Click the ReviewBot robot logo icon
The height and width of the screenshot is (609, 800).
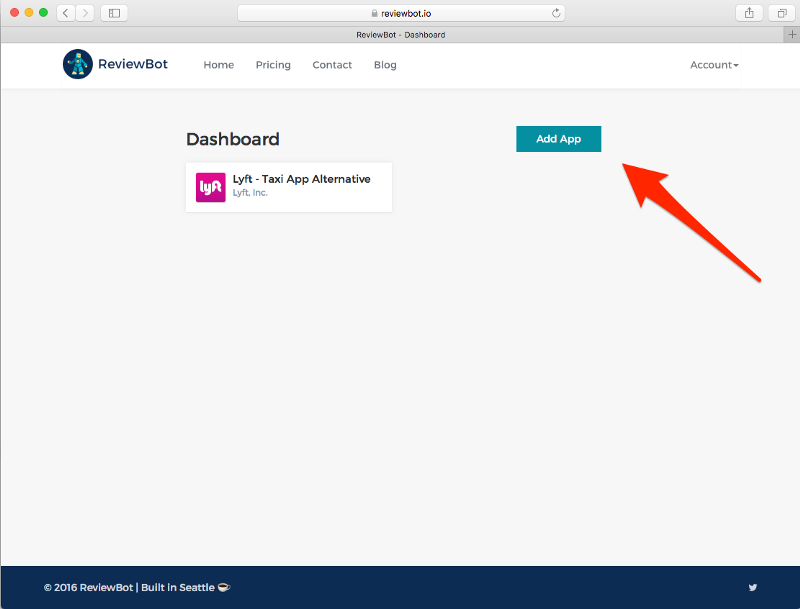coord(77,64)
